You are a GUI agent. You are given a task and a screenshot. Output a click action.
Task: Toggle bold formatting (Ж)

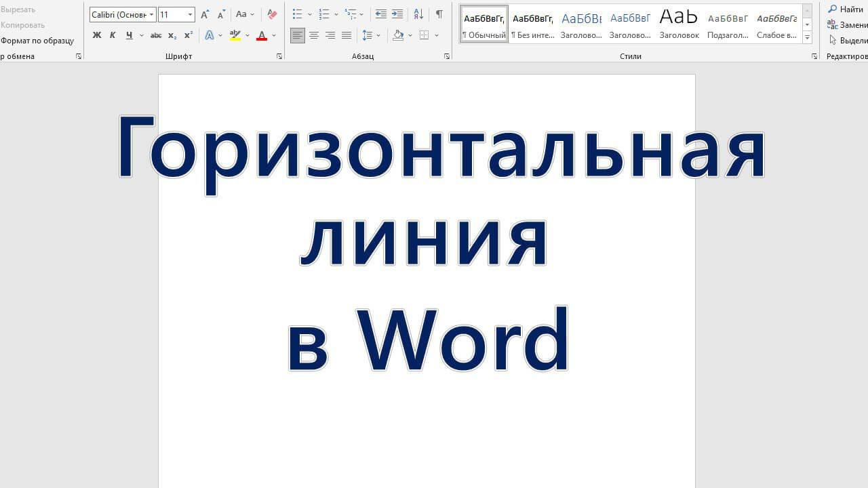click(96, 35)
